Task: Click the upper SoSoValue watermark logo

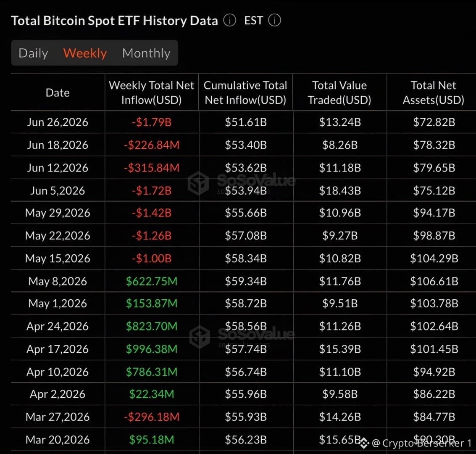Action: pyautogui.click(x=199, y=182)
